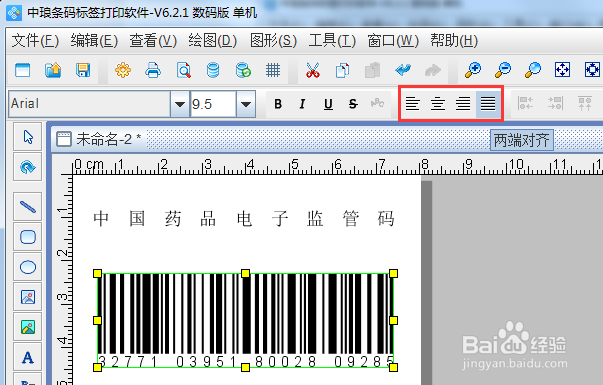This screenshot has height=385, width=603.
Task: Undo the last action
Action: click(x=403, y=70)
